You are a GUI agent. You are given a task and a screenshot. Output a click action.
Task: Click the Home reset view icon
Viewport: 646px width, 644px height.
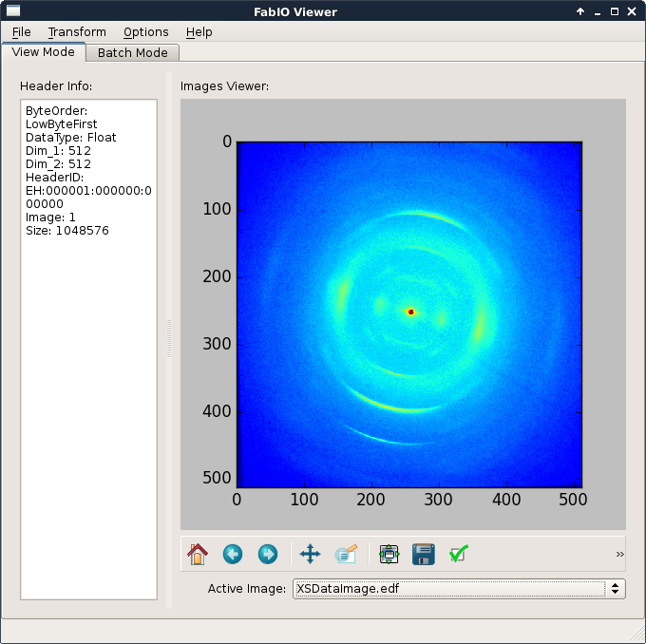[197, 554]
